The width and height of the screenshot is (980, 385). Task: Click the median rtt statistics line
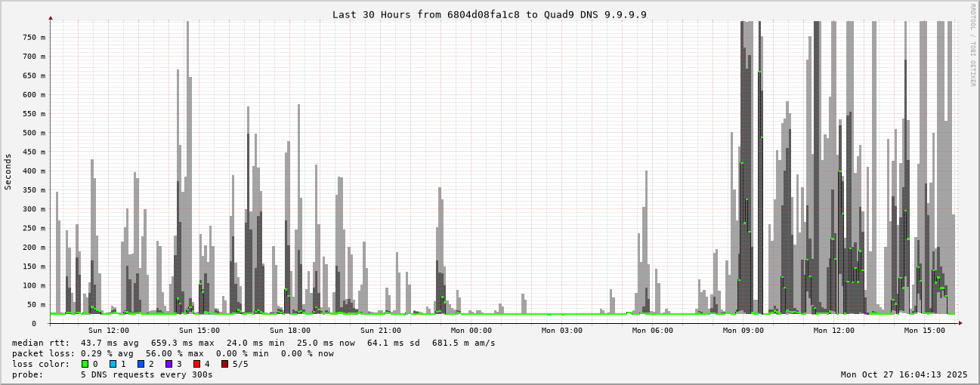[253, 343]
